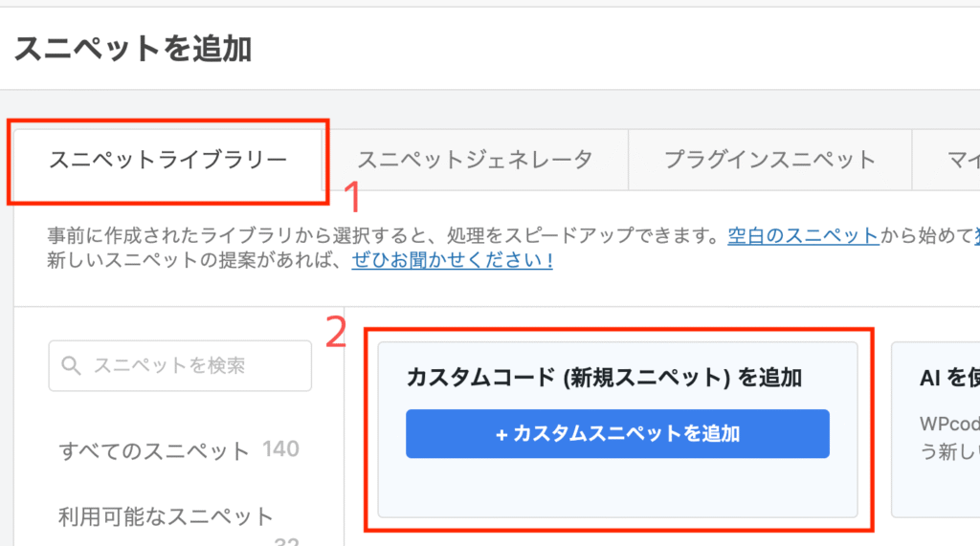The image size is (980, 546).
Task: Click the カスタムコード (新規スニペット) を追加 card title
Action: pyautogui.click(x=605, y=378)
